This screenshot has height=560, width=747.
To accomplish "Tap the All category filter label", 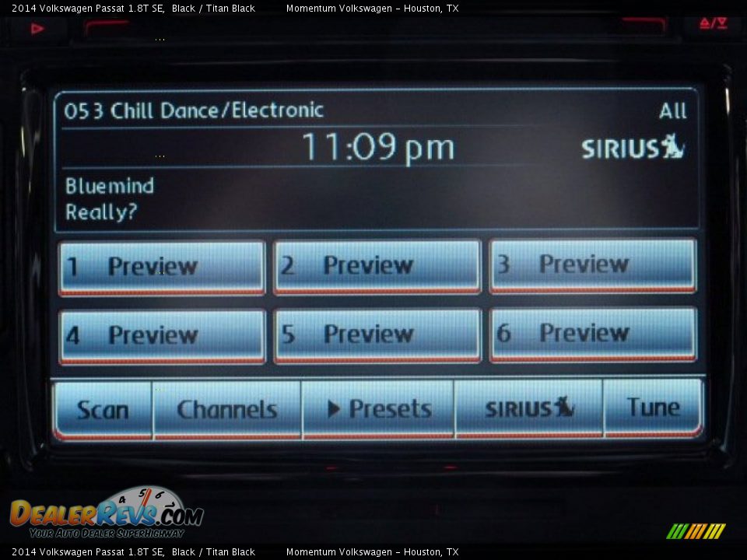I will (x=672, y=111).
